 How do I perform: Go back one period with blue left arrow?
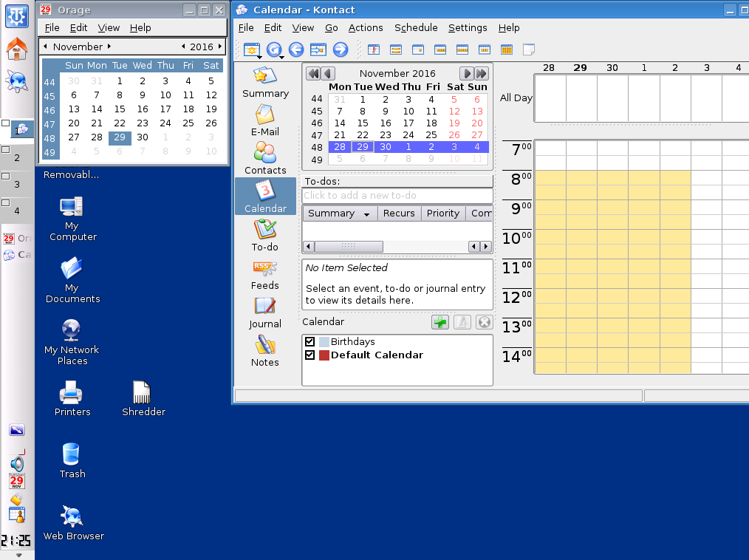click(x=296, y=49)
